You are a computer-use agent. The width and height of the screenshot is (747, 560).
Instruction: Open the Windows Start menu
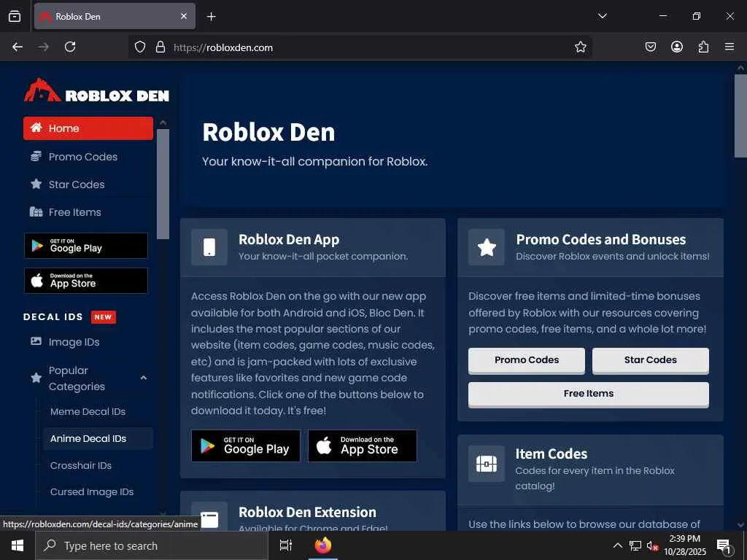tap(18, 545)
